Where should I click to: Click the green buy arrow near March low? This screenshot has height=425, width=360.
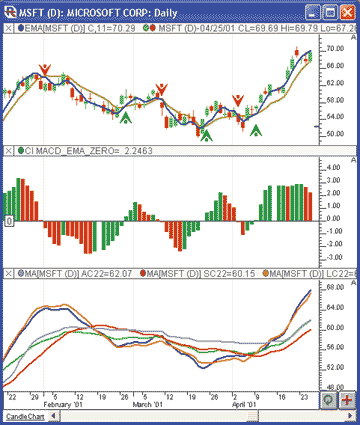pos(206,136)
